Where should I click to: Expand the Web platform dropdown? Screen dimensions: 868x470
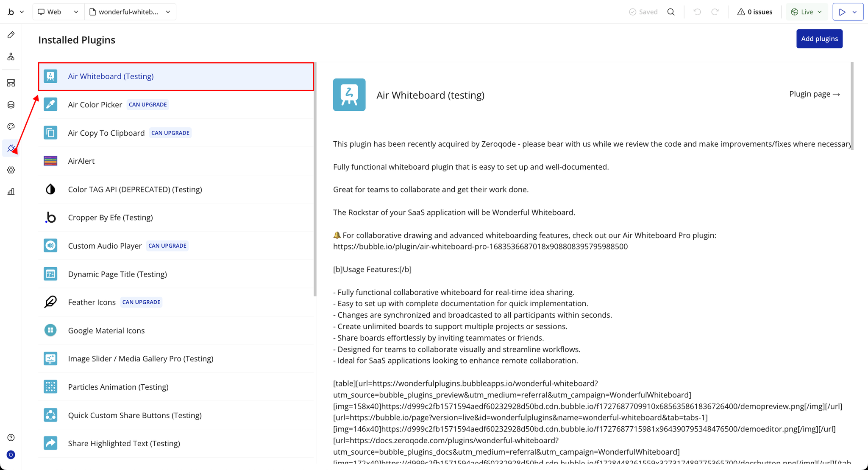(58, 12)
